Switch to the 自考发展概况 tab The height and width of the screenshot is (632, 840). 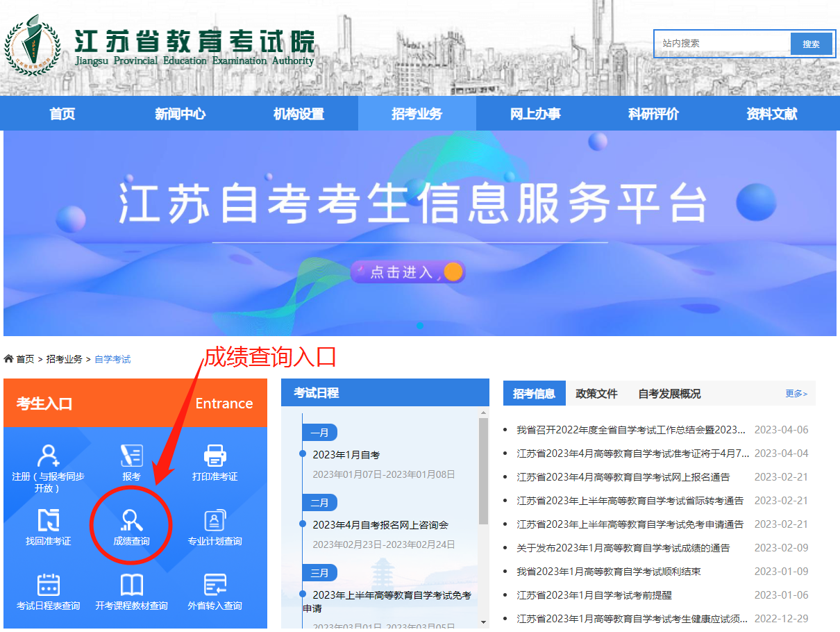(x=669, y=394)
